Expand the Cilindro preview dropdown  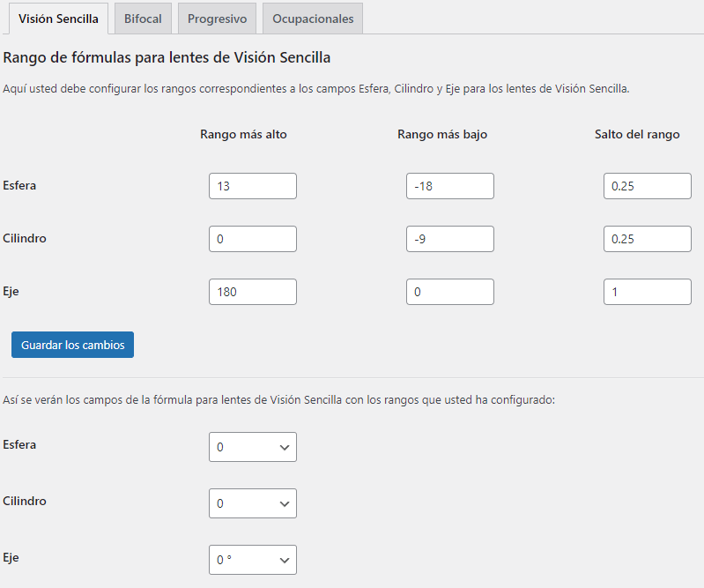pos(252,503)
